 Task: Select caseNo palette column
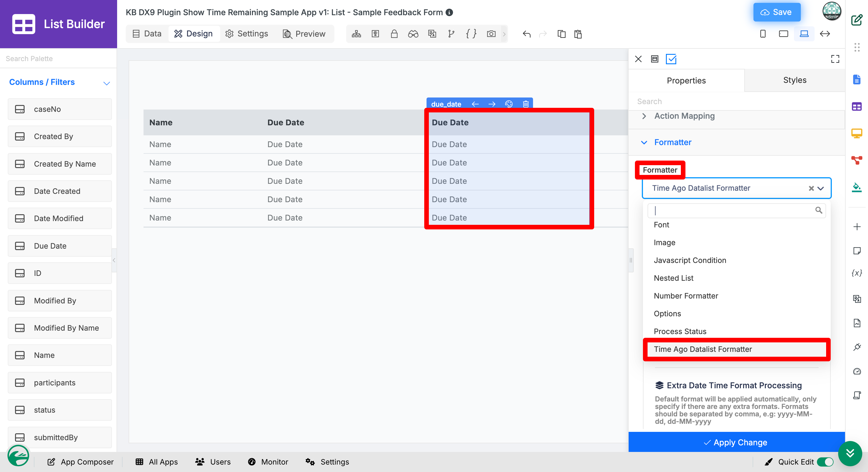tap(60, 109)
